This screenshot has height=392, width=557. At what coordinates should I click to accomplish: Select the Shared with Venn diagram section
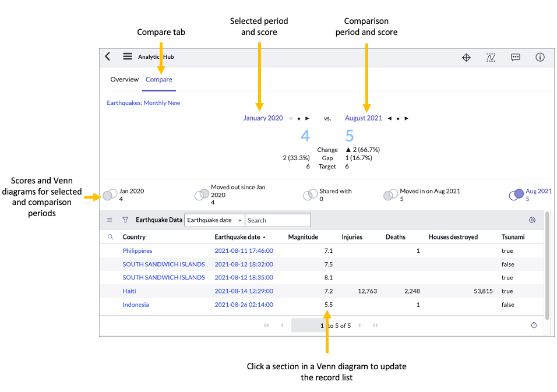[x=309, y=194]
